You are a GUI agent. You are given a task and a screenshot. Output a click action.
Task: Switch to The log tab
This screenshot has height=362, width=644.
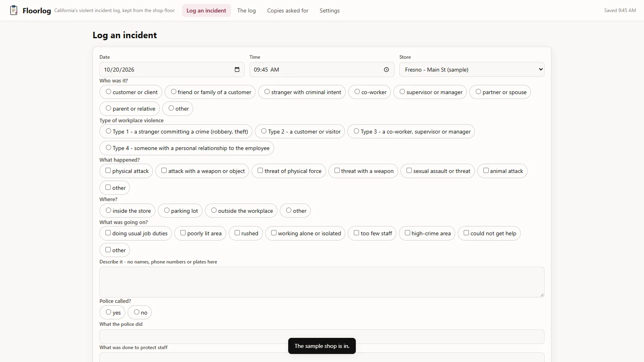[x=246, y=10]
